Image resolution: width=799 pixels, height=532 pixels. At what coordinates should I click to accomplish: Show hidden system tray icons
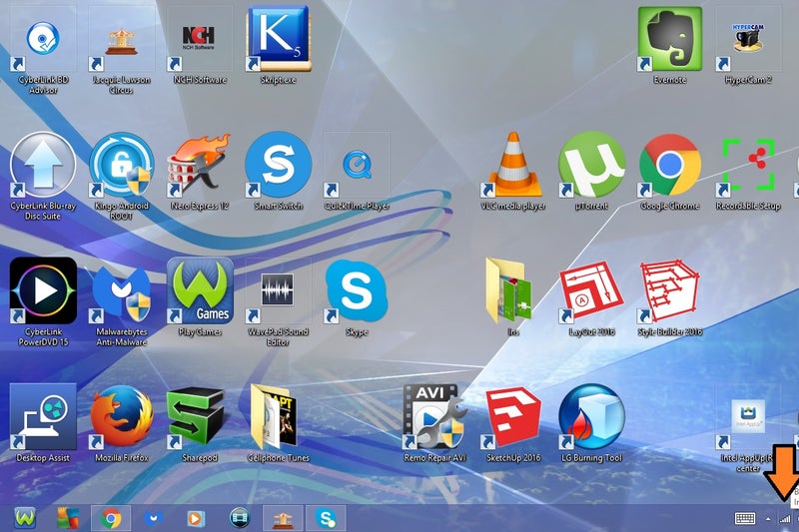click(x=768, y=519)
